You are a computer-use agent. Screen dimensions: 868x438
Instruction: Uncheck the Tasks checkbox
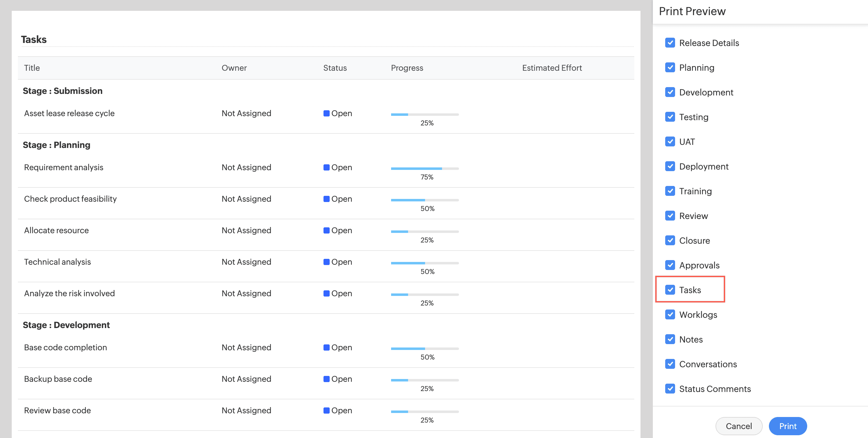click(670, 290)
